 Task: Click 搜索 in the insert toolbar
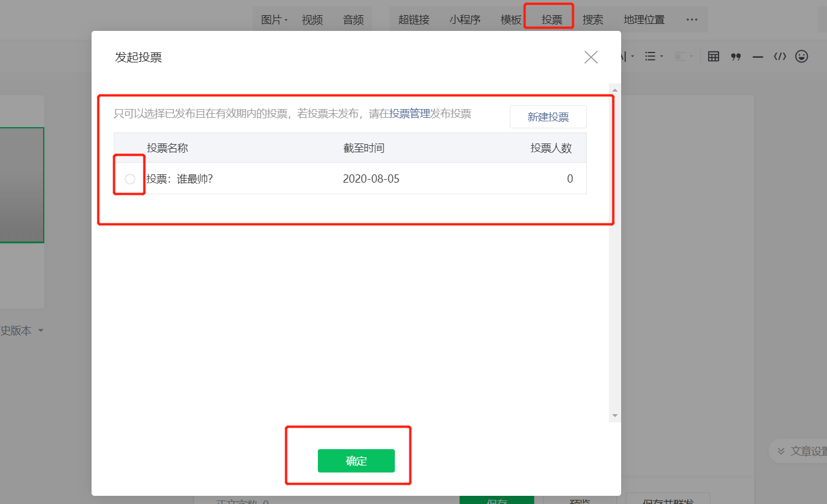(593, 20)
